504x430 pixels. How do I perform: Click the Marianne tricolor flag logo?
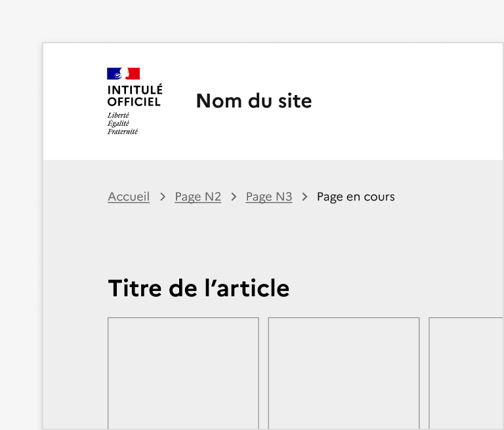click(123, 73)
